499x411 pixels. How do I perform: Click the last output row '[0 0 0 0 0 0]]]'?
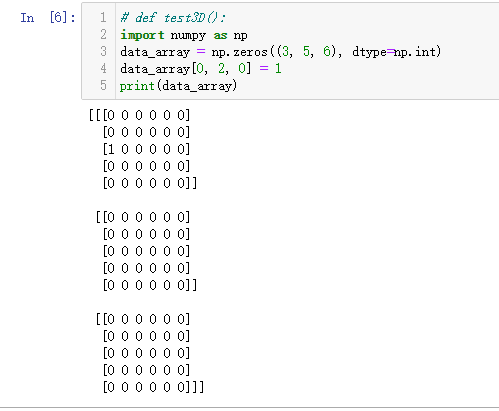[153, 387]
